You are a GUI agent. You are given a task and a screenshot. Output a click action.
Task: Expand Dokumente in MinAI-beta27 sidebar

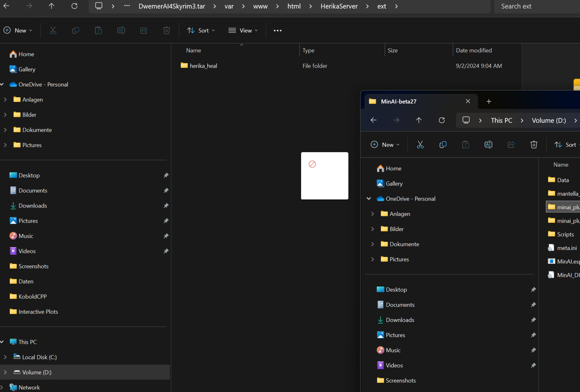point(372,244)
